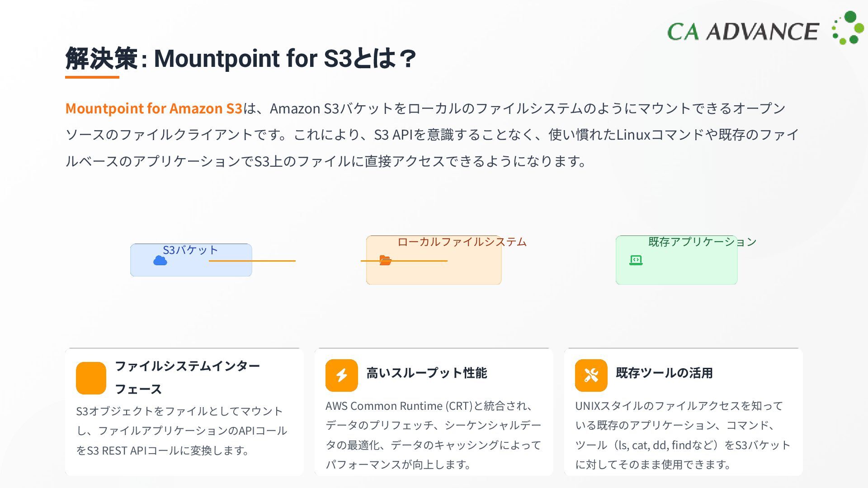Select the ファイルシステムインターフェース card heading
The width and height of the screenshot is (868, 488).
(187, 377)
